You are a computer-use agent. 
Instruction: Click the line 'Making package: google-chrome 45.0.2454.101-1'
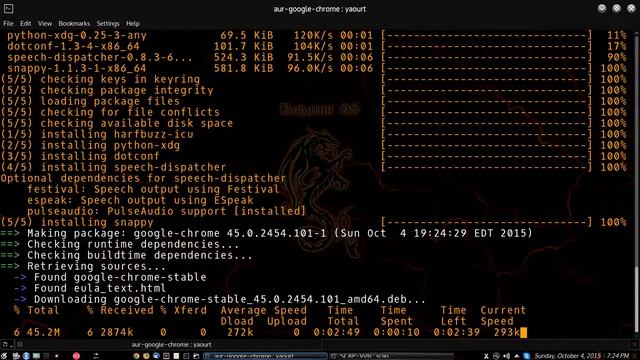(x=177, y=233)
